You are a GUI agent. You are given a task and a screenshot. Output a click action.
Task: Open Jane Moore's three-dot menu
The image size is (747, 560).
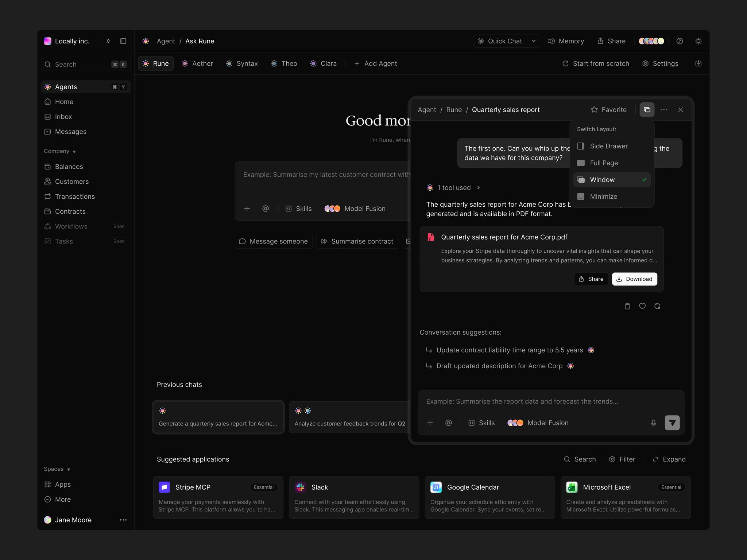(x=123, y=520)
